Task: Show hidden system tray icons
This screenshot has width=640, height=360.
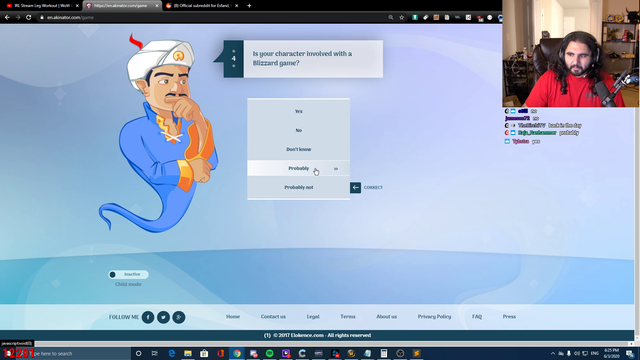Action: tap(553, 353)
